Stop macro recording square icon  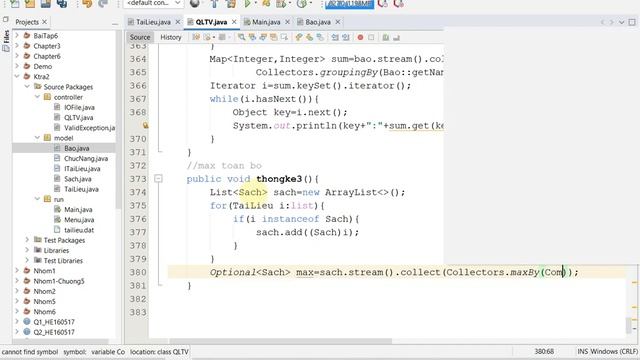pos(371,37)
